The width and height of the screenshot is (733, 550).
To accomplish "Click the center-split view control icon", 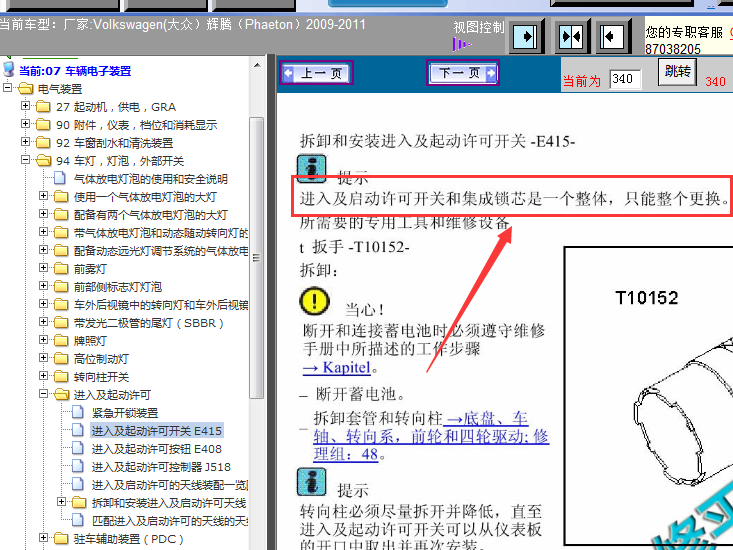I will [570, 37].
